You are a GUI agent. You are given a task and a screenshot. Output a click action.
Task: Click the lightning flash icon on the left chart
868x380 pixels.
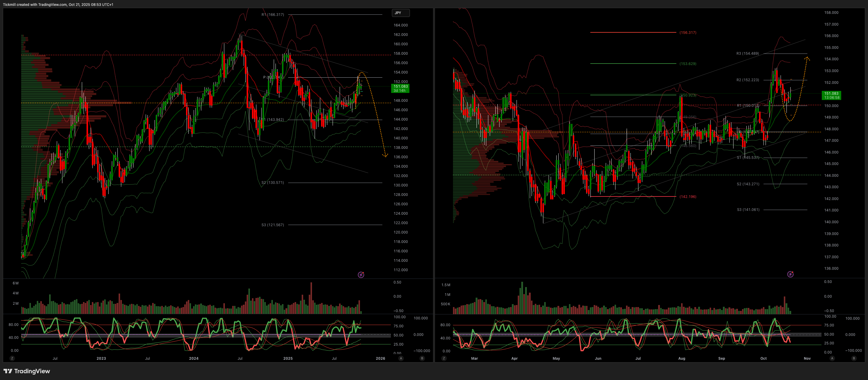361,275
